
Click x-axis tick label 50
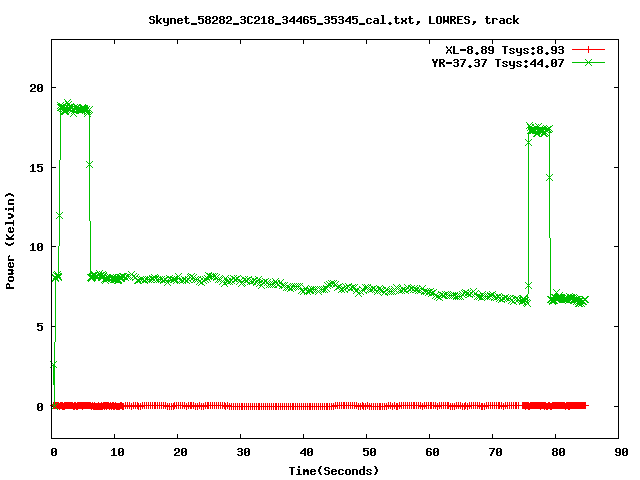coord(369,452)
